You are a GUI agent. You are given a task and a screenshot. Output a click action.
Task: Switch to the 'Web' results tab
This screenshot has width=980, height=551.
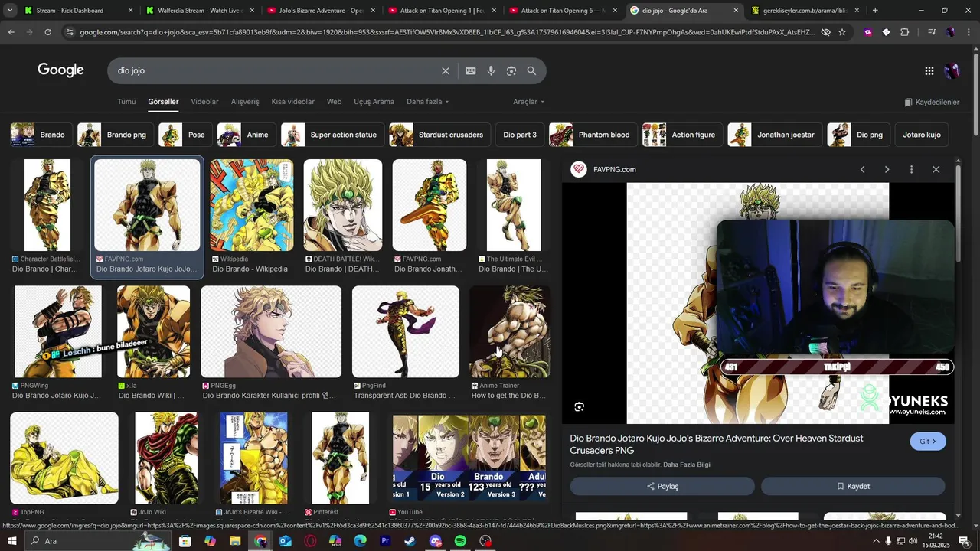click(x=334, y=102)
